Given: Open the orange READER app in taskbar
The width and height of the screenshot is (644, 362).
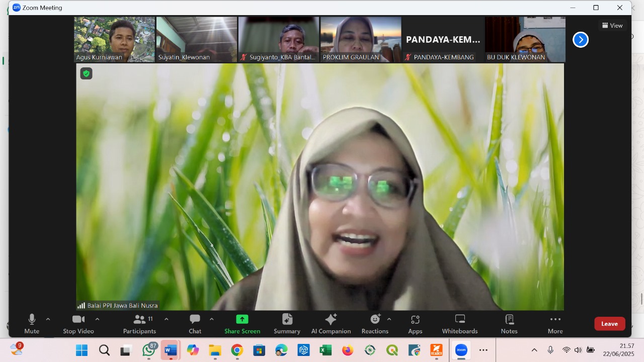Looking at the screenshot, I should (436, 350).
